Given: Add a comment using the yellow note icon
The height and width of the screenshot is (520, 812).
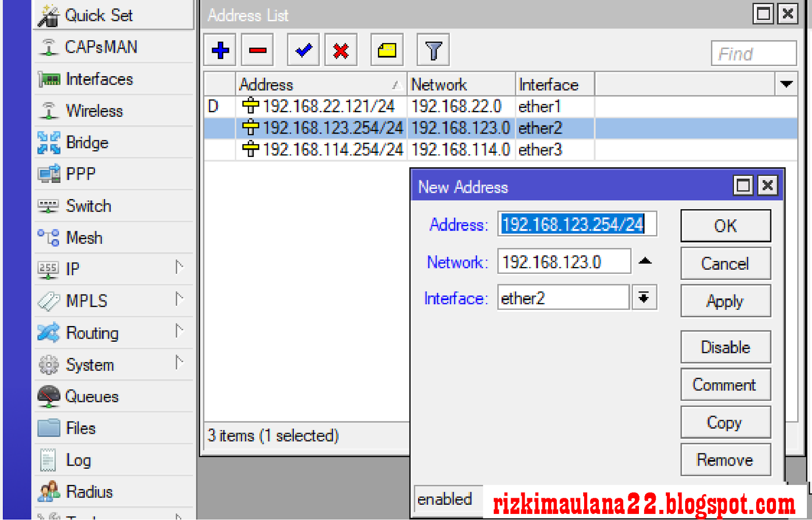Looking at the screenshot, I should point(386,50).
